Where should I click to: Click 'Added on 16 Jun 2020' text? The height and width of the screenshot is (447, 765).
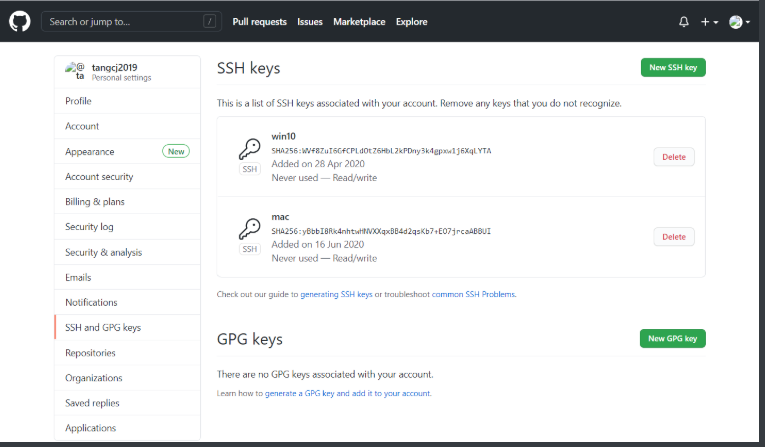coord(318,244)
